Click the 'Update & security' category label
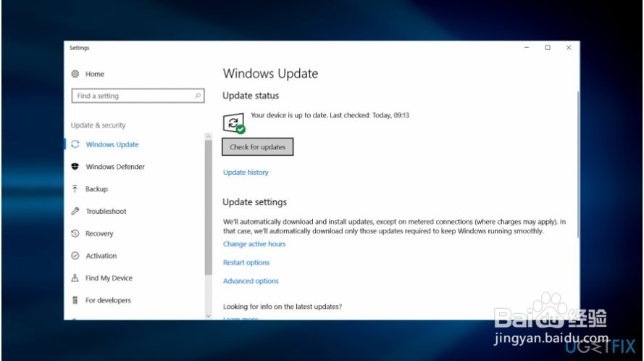This screenshot has height=361, width=644. tap(99, 125)
